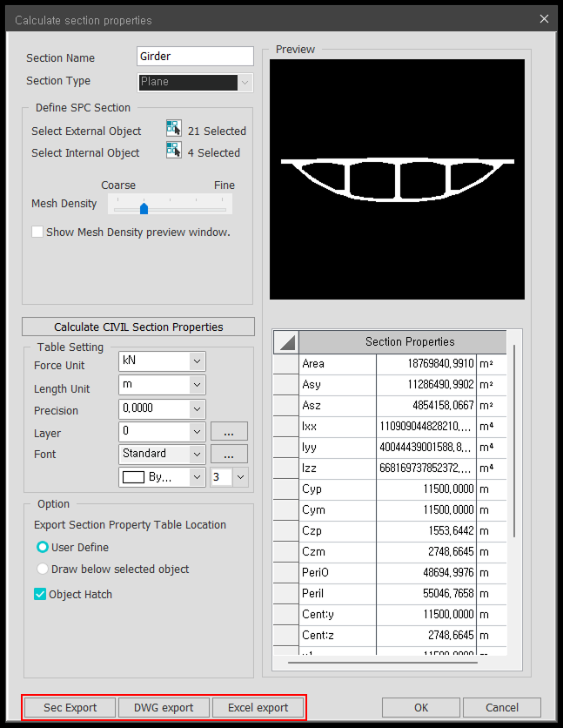
Task: Click the girder section preview image
Action: click(398, 179)
